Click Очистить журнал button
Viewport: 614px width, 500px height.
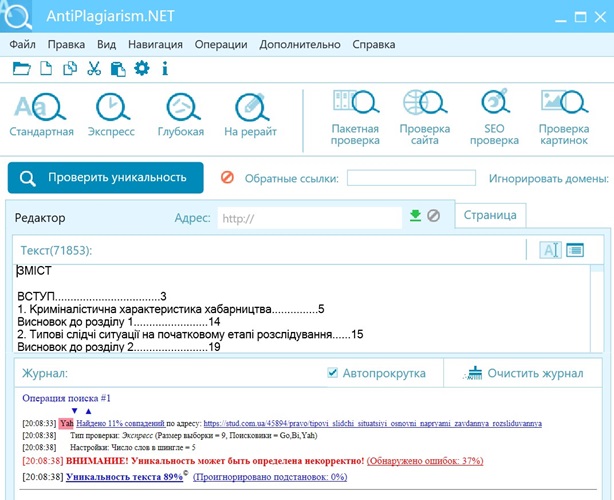[x=524, y=373]
